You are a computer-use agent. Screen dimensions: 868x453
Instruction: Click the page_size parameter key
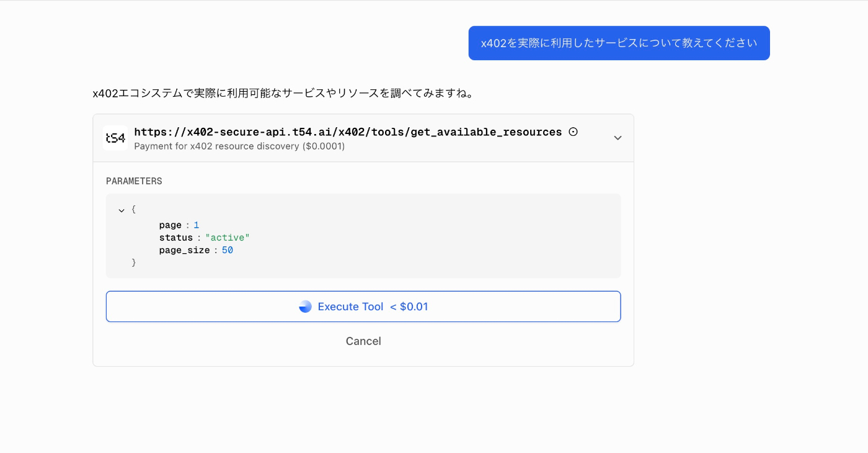click(x=185, y=251)
